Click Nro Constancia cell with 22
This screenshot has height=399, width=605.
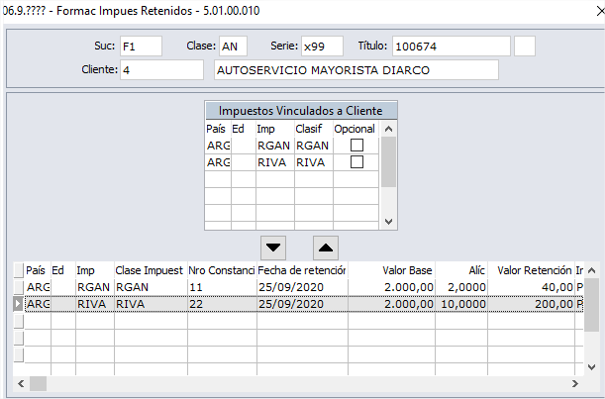pos(222,304)
